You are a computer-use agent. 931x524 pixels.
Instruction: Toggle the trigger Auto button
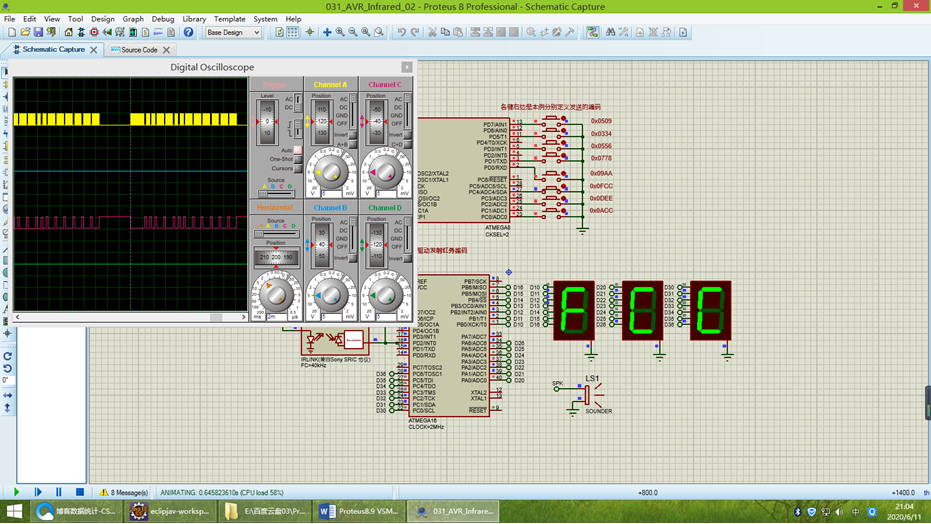pyautogui.click(x=298, y=150)
